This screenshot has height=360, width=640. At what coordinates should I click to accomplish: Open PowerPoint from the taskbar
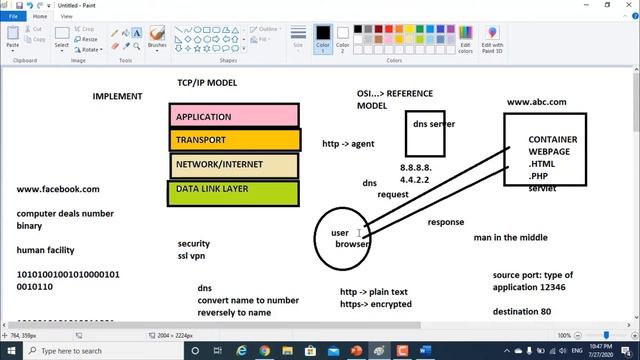coord(356,351)
